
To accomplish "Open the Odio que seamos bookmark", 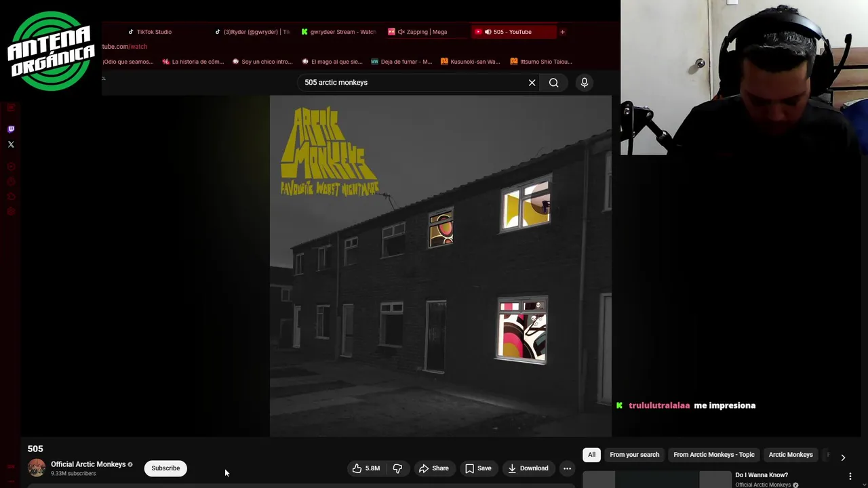I will click(x=128, y=62).
